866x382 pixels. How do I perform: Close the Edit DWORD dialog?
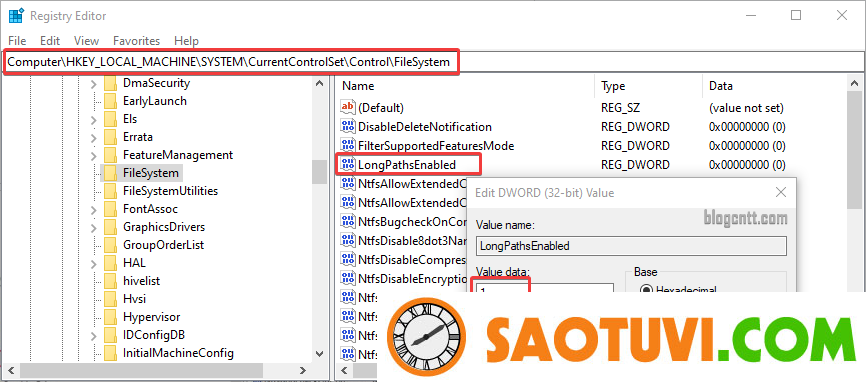point(780,193)
